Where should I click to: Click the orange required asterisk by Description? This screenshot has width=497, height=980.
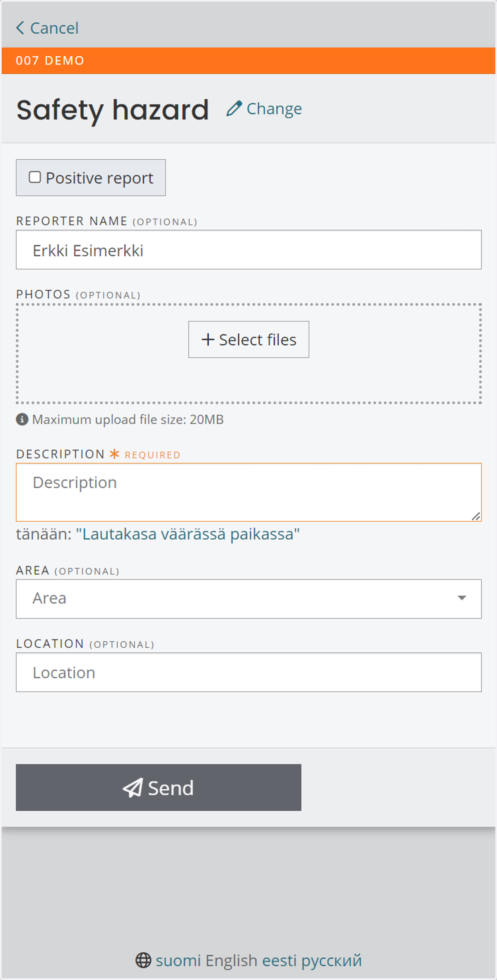[114, 454]
